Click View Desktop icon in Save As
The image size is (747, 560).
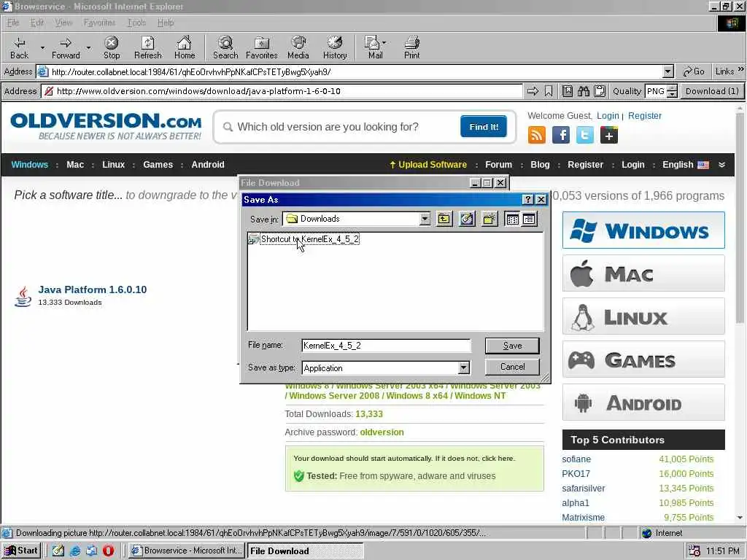[467, 219]
